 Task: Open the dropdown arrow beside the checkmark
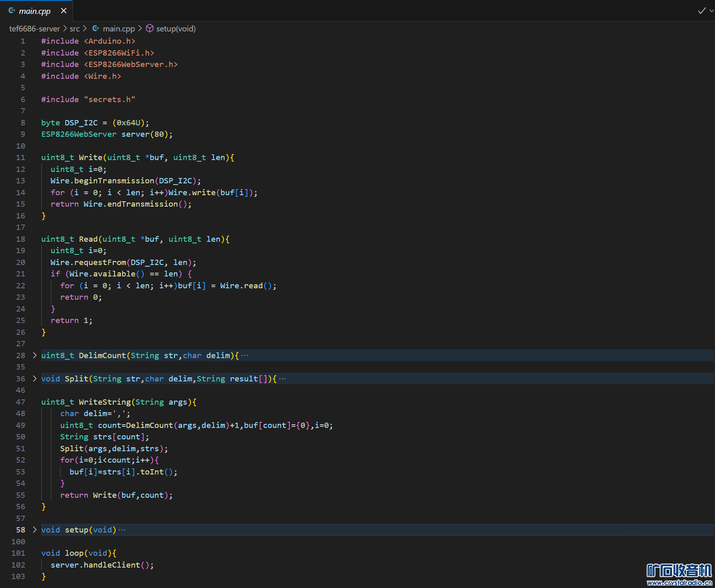tap(711, 11)
